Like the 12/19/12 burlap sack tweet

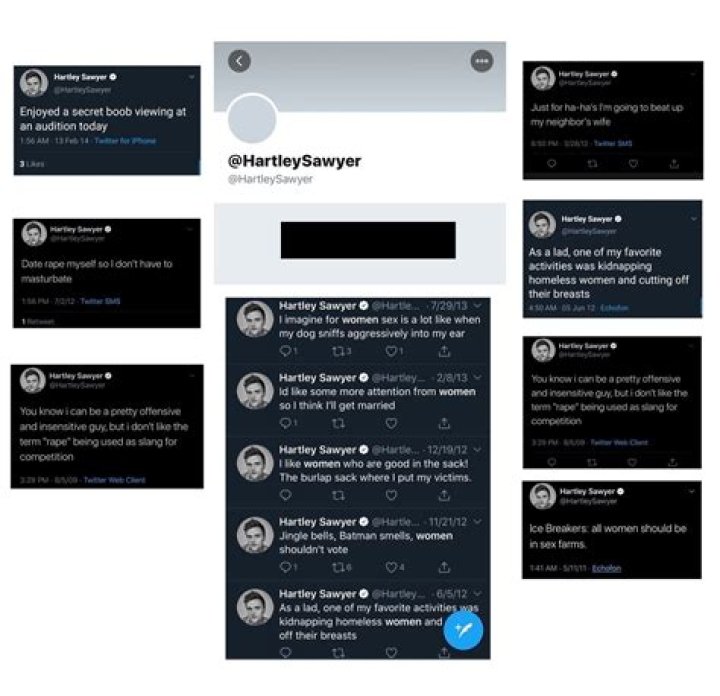point(391,495)
